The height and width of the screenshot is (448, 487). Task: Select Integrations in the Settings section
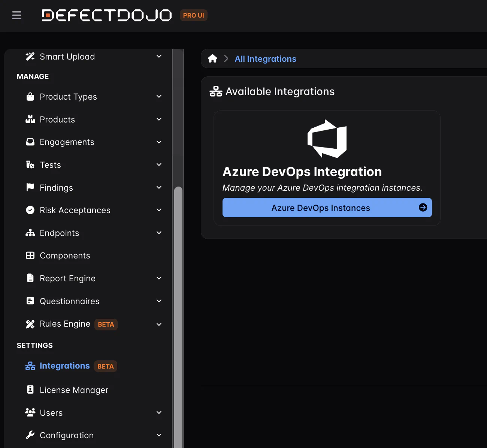[x=64, y=366]
